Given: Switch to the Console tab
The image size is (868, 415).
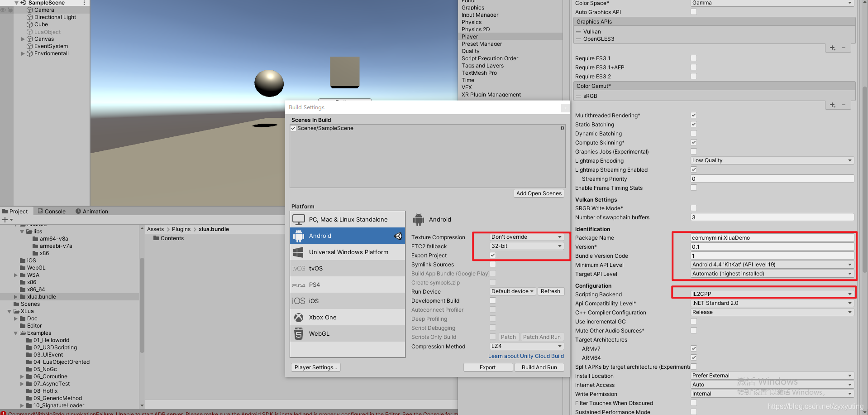Looking at the screenshot, I should click(52, 211).
